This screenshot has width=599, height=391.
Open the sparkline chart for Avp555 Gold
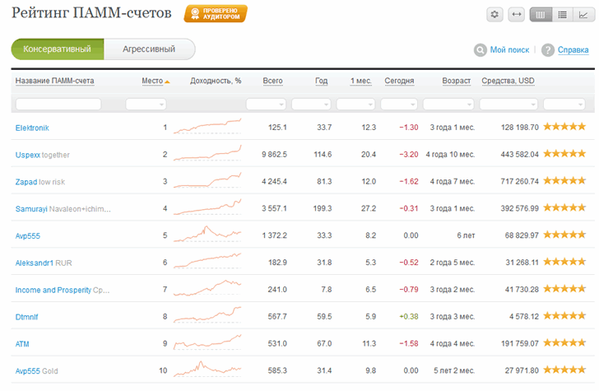pos(207,370)
